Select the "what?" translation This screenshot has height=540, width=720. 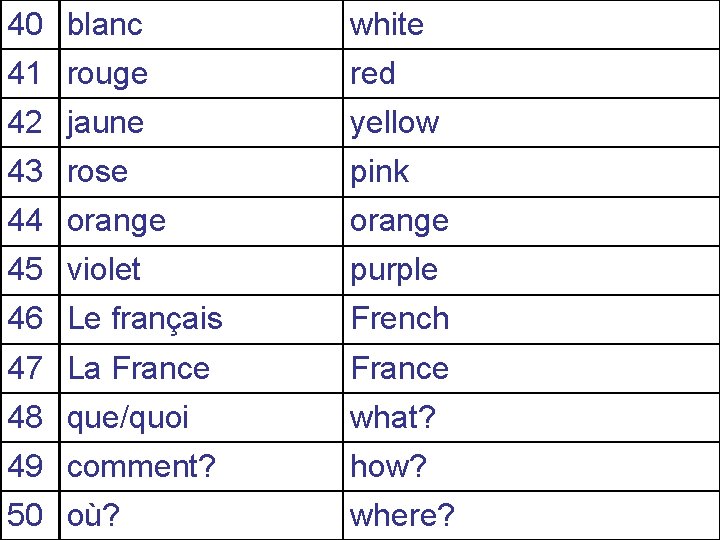(393, 417)
